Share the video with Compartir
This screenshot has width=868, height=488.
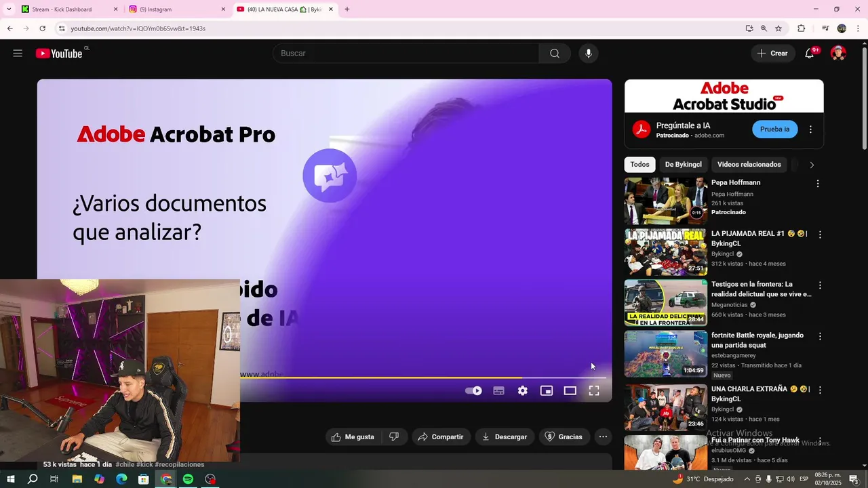(x=441, y=437)
